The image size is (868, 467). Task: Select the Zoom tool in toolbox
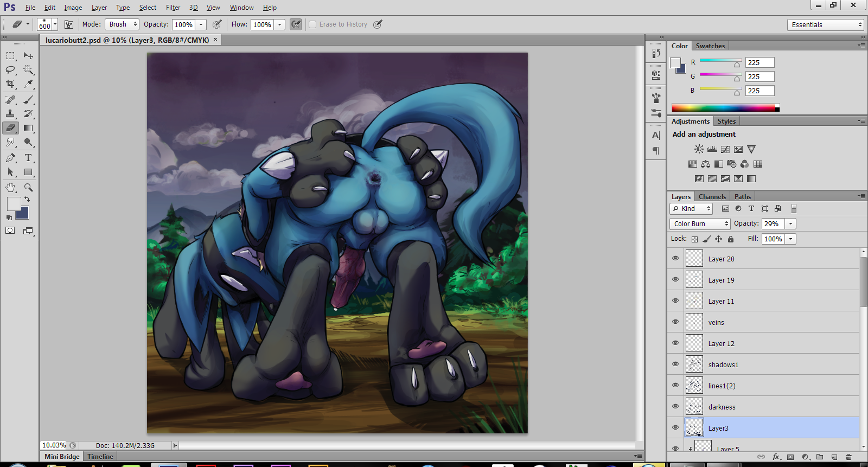pyautogui.click(x=28, y=188)
